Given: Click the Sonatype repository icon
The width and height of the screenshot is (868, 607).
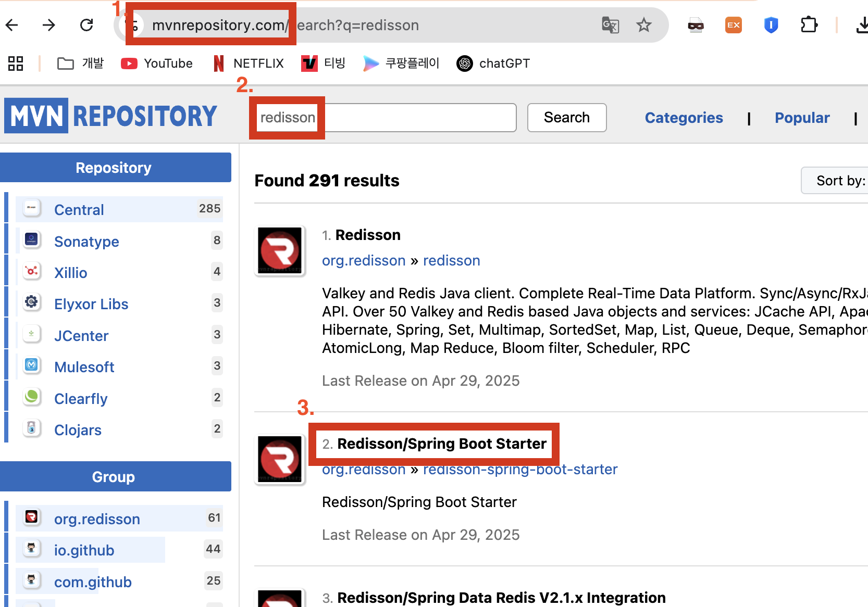Looking at the screenshot, I should pos(32,240).
